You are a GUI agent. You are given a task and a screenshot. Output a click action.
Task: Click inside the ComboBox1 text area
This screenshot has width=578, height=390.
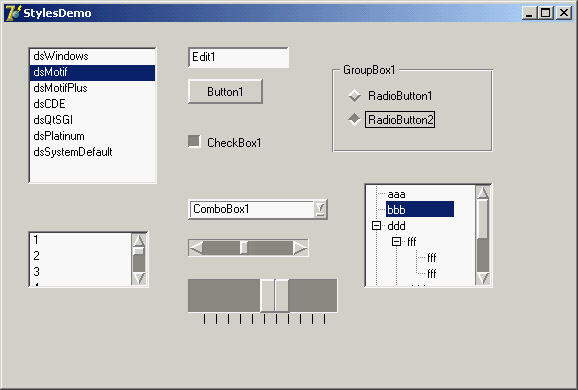point(252,209)
